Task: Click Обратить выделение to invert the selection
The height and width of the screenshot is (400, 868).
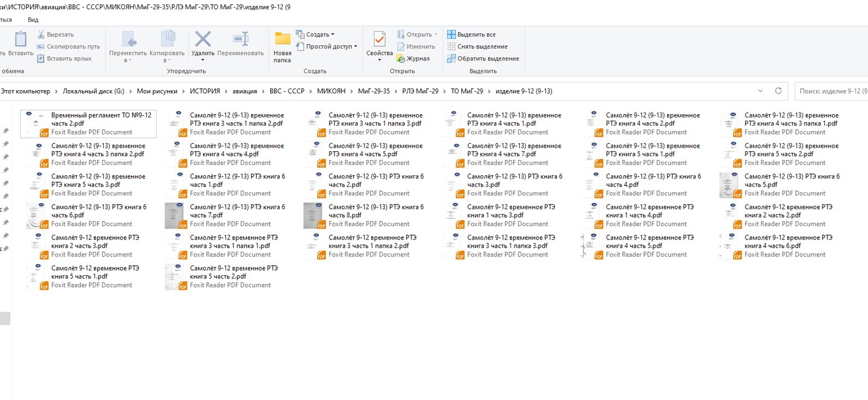Action: click(x=483, y=58)
